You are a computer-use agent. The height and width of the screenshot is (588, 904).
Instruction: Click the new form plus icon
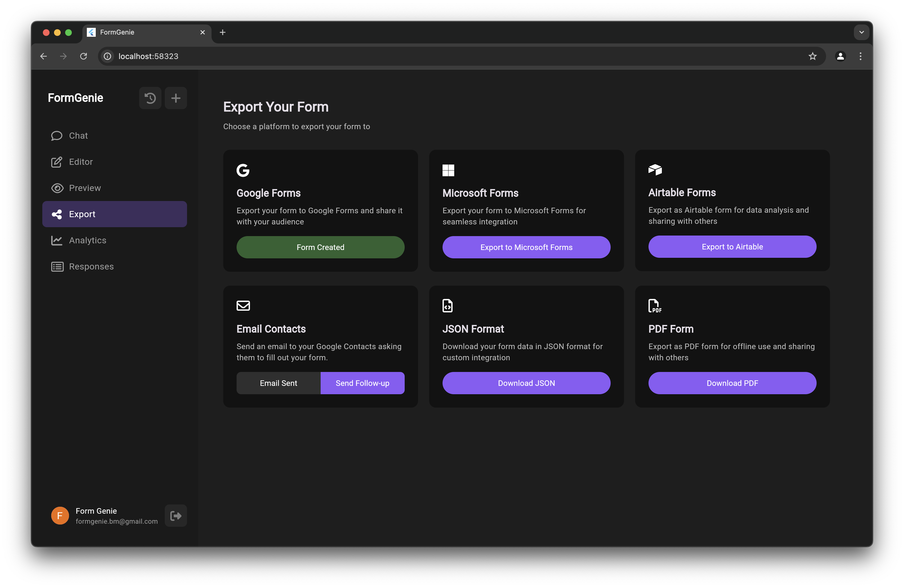coord(175,98)
